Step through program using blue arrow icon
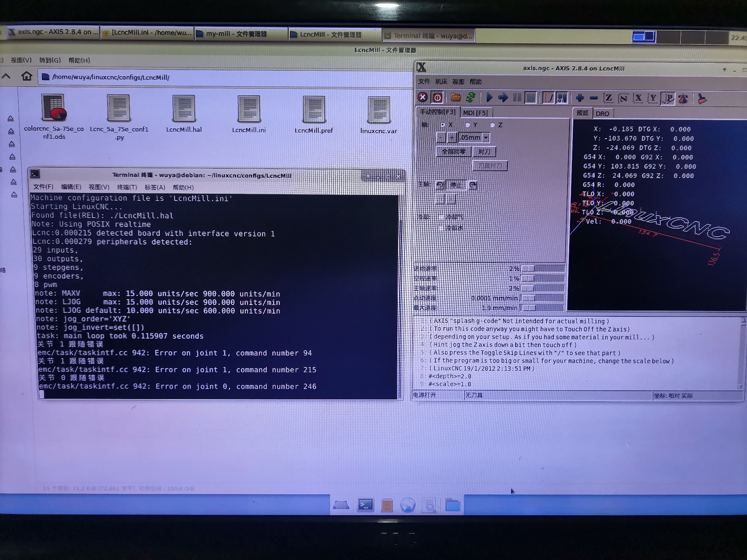This screenshot has width=747, height=560. tap(503, 98)
